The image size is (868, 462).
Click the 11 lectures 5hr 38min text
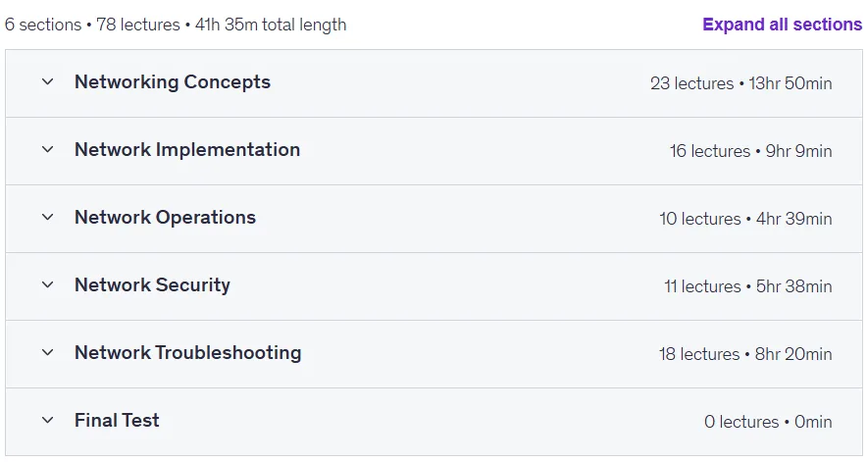pyautogui.click(x=748, y=286)
